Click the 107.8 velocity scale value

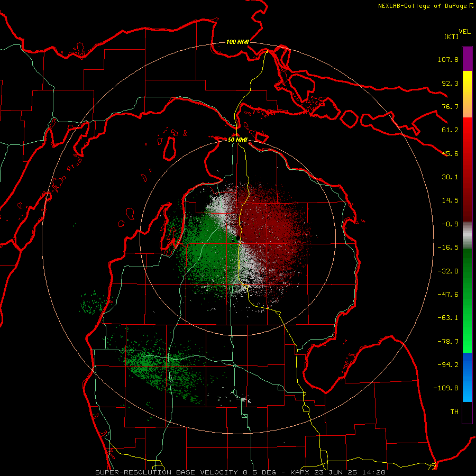(448, 59)
